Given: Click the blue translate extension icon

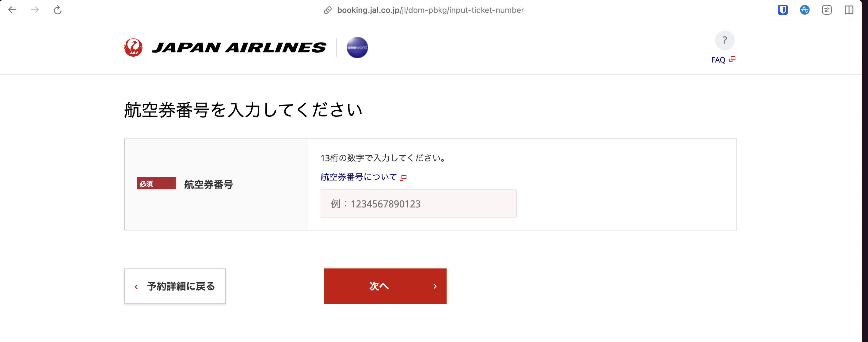Looking at the screenshot, I should tap(804, 10).
